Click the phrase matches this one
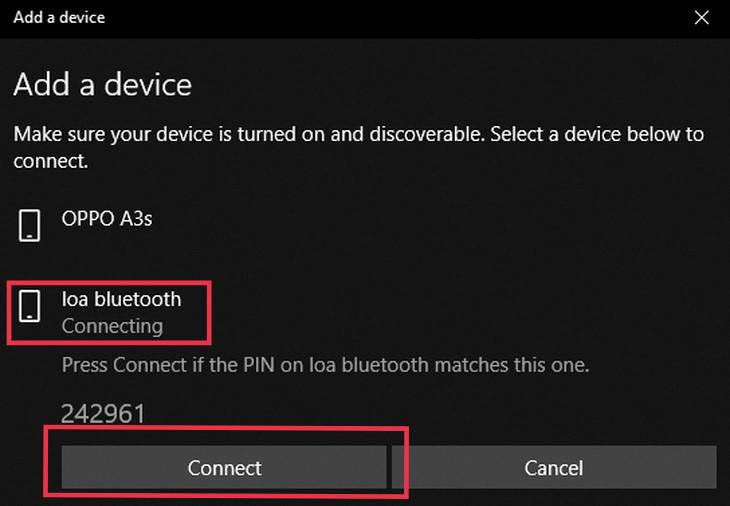Image resolution: width=730 pixels, height=506 pixels. click(528, 365)
